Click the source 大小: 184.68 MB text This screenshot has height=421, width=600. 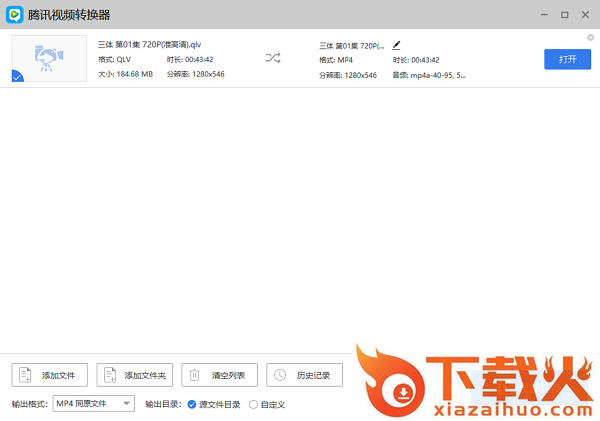pos(126,74)
